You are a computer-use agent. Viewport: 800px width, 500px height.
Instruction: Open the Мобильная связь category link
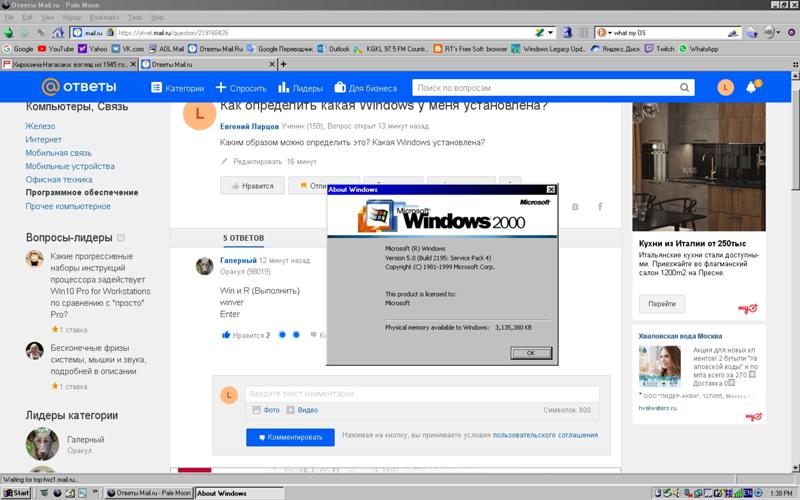59,153
